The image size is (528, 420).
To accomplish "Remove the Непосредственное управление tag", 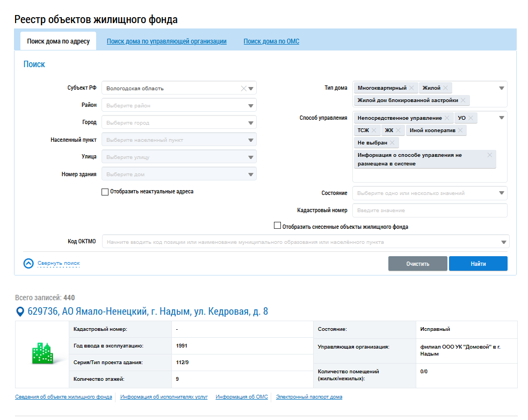I will click(447, 118).
